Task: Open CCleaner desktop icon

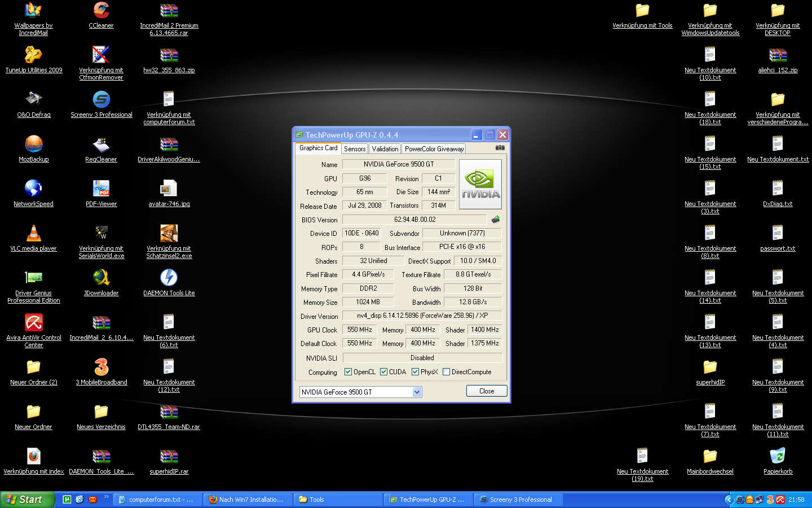Action: [101, 15]
